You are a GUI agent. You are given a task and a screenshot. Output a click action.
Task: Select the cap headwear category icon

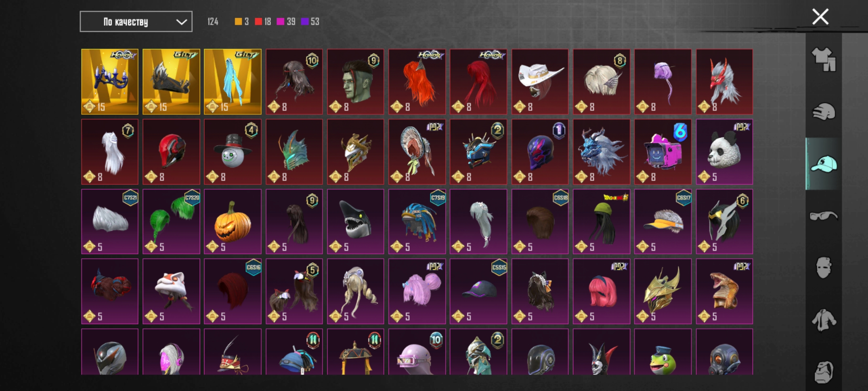pyautogui.click(x=824, y=164)
